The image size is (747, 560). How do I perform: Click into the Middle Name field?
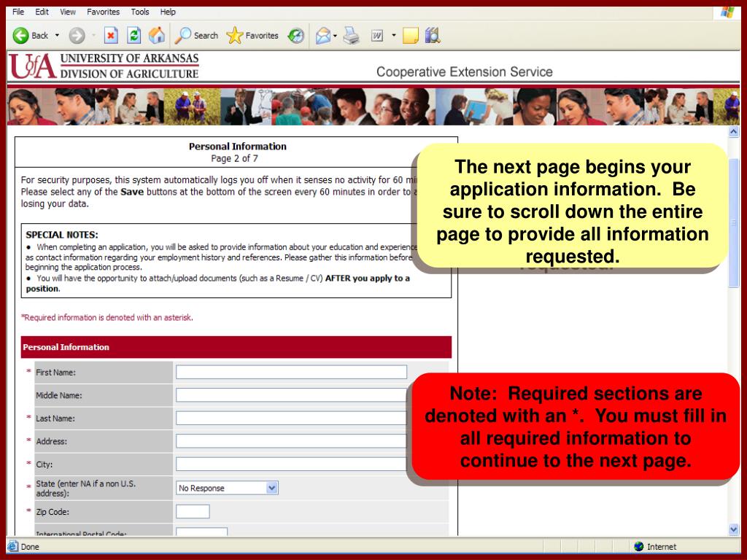(291, 394)
